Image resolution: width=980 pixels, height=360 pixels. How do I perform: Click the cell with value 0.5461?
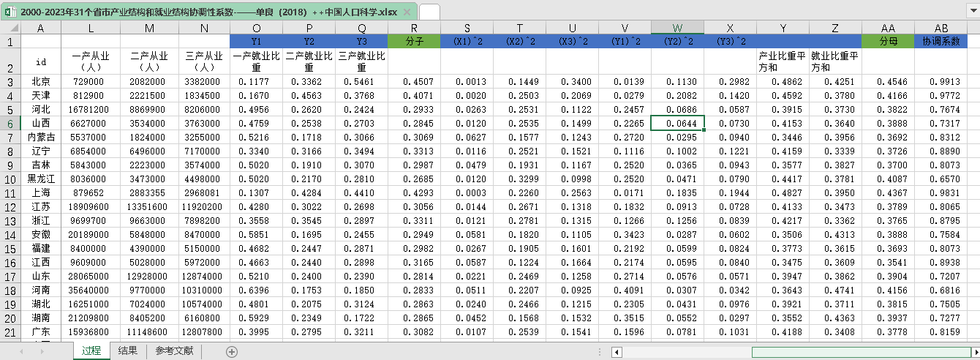click(362, 83)
